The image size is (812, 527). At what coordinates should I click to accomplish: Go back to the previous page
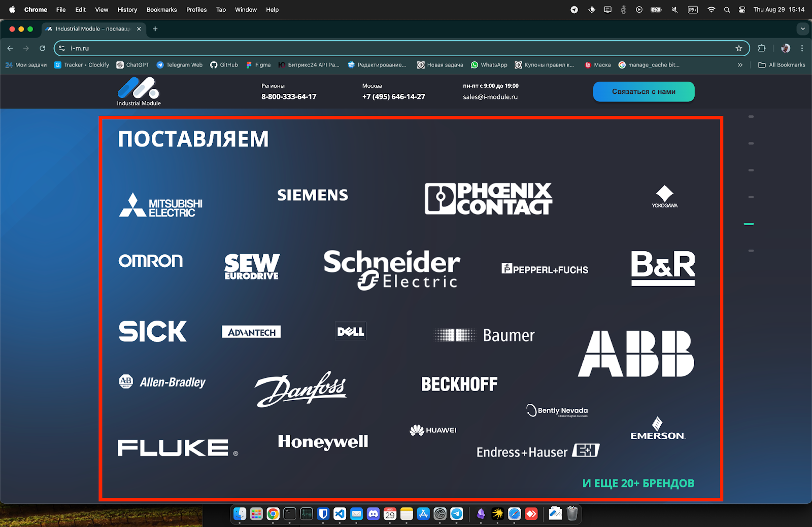(x=10, y=48)
